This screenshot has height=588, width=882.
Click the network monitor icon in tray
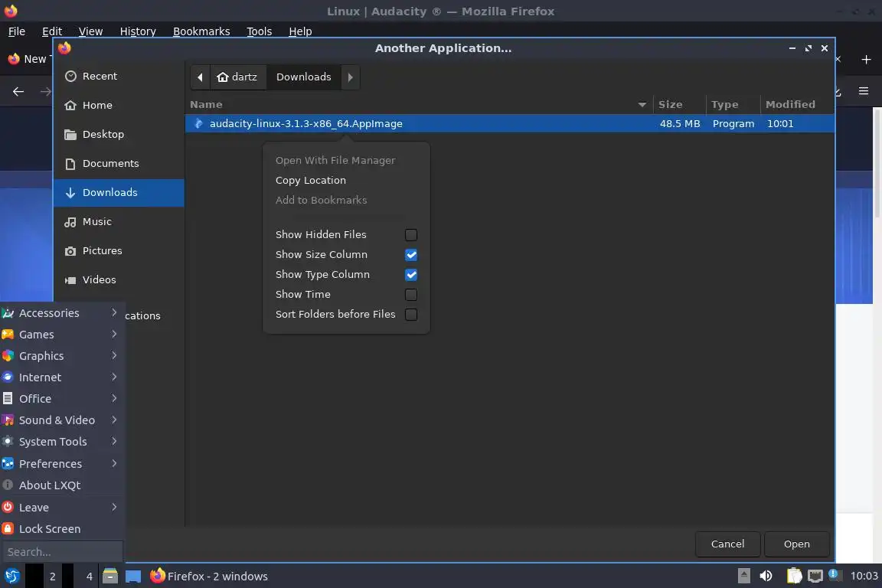click(815, 576)
